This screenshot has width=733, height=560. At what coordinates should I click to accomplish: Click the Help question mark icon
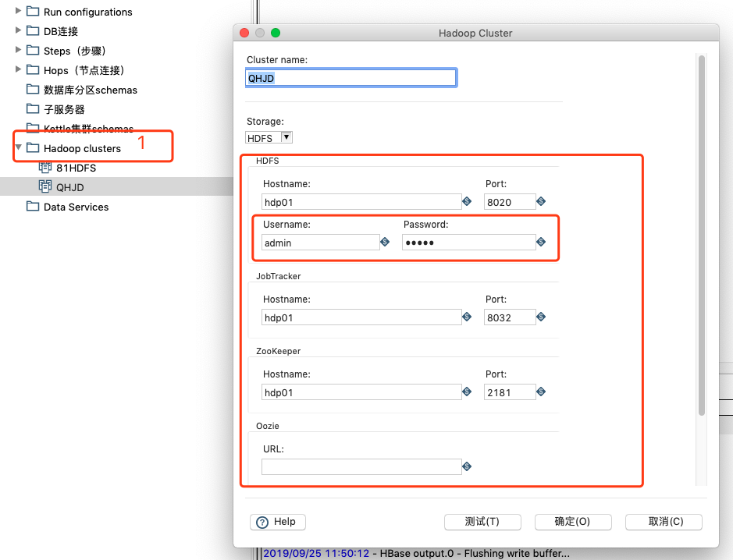pyautogui.click(x=262, y=522)
